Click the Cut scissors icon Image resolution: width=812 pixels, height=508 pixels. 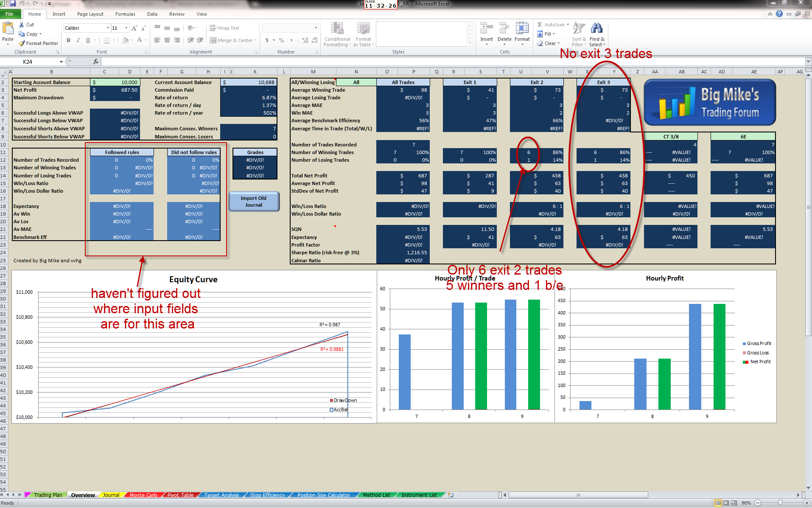click(x=22, y=25)
